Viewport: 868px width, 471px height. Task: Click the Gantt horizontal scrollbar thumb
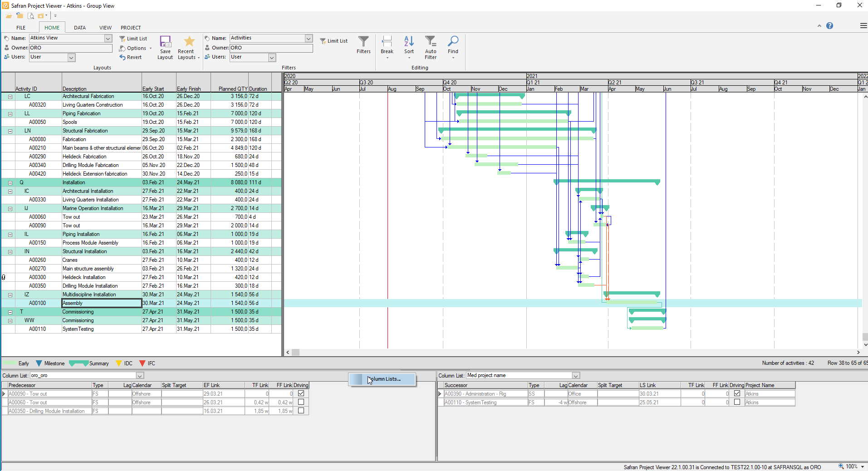click(295, 352)
